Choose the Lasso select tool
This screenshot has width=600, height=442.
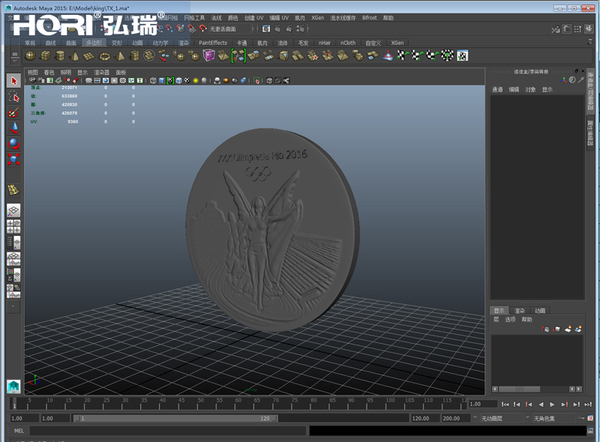[x=14, y=97]
